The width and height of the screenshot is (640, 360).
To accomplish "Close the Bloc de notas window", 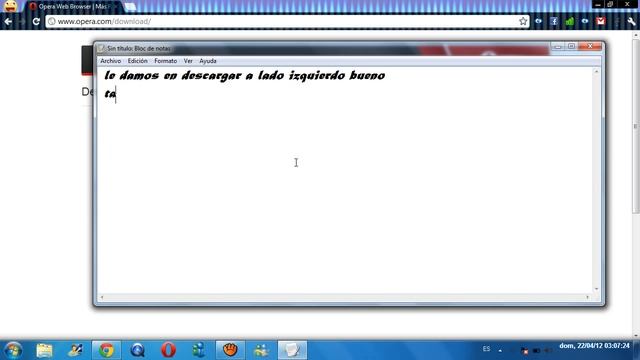I will click(590, 47).
